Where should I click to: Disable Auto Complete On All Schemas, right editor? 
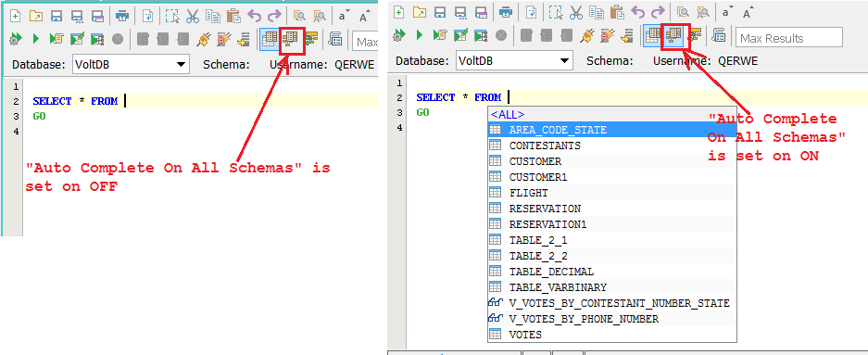point(673,36)
